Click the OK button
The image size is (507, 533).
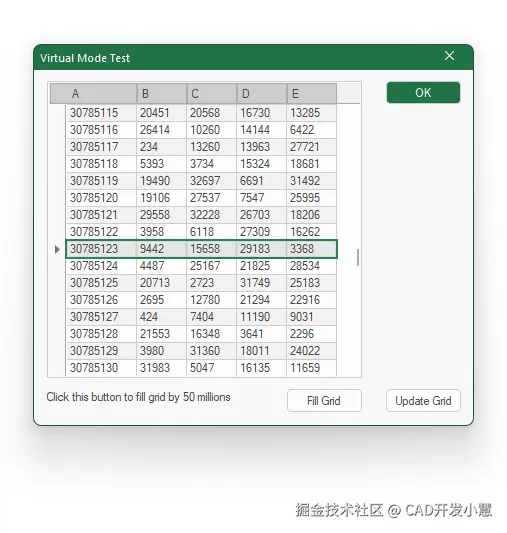423,92
